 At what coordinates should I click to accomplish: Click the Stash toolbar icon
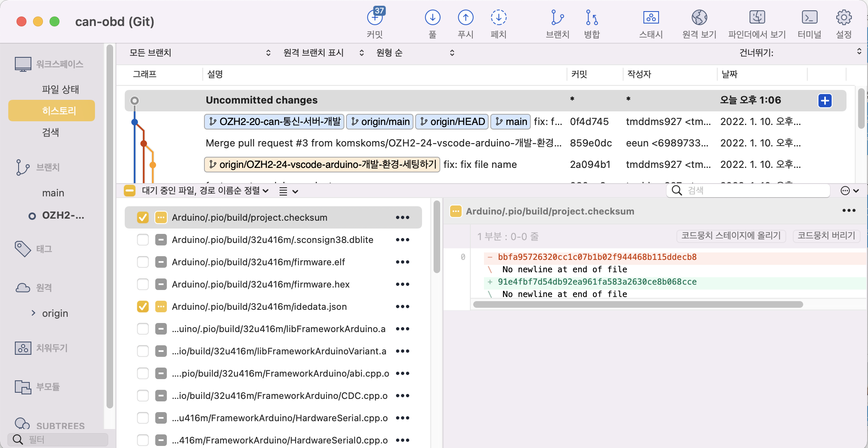(651, 18)
